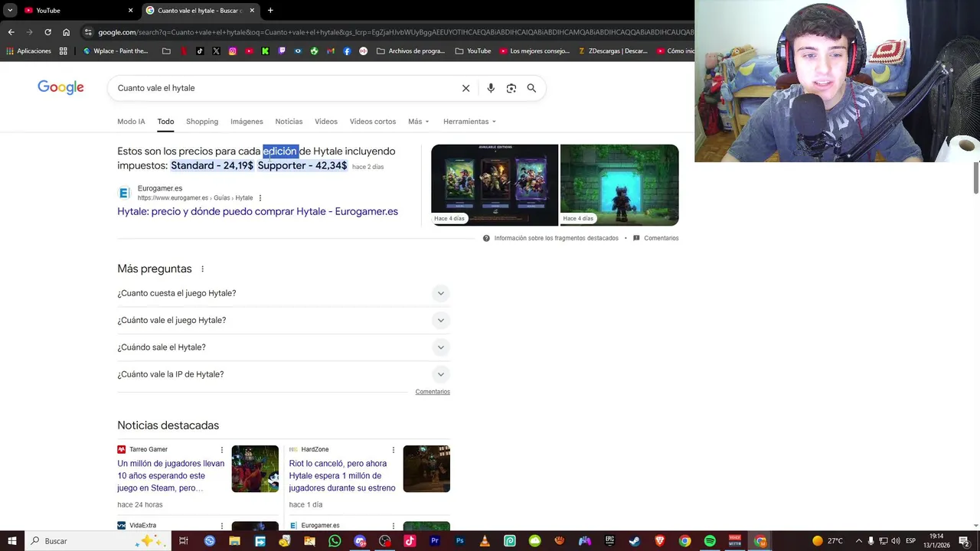Click Comentarios link under Más preguntas

[x=433, y=392]
